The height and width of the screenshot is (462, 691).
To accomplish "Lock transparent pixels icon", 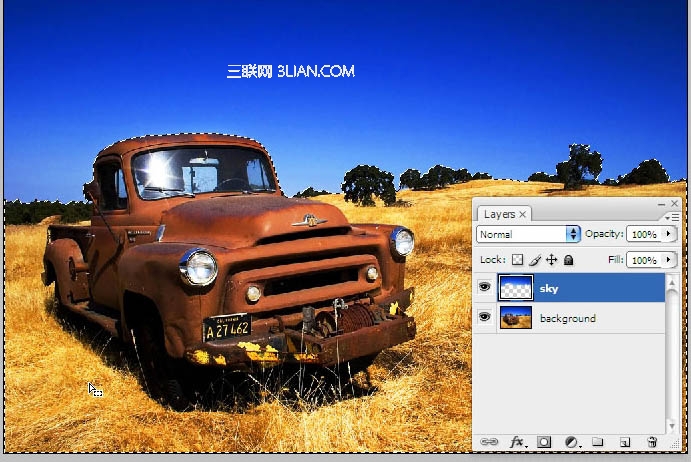I will click(518, 260).
